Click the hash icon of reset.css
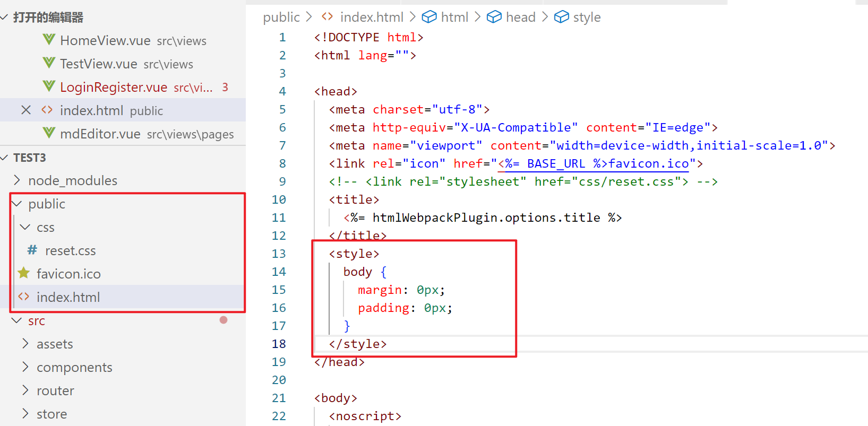The height and width of the screenshot is (426, 868). coord(32,250)
